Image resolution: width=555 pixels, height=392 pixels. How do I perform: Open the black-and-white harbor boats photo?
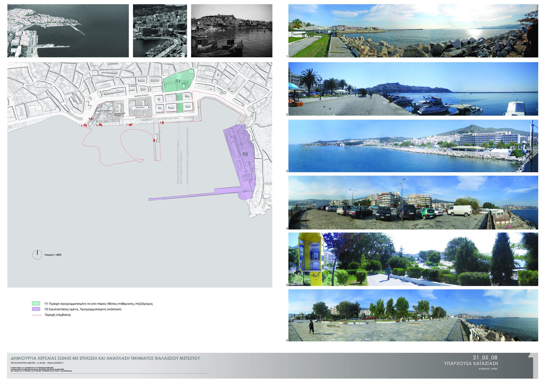pos(231,31)
